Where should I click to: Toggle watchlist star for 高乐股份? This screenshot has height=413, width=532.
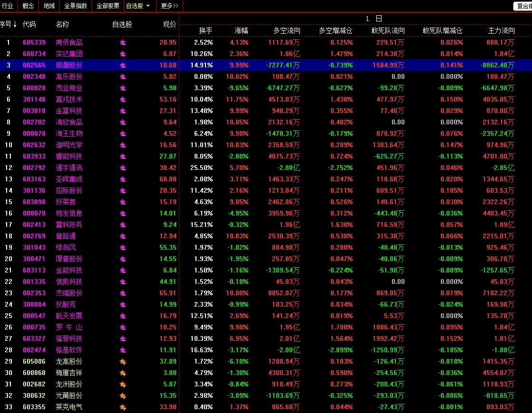122,77
